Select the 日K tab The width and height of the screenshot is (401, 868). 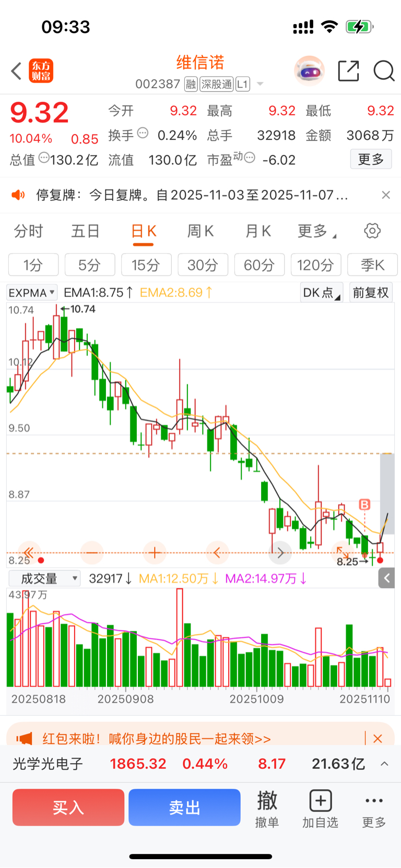[x=144, y=231]
